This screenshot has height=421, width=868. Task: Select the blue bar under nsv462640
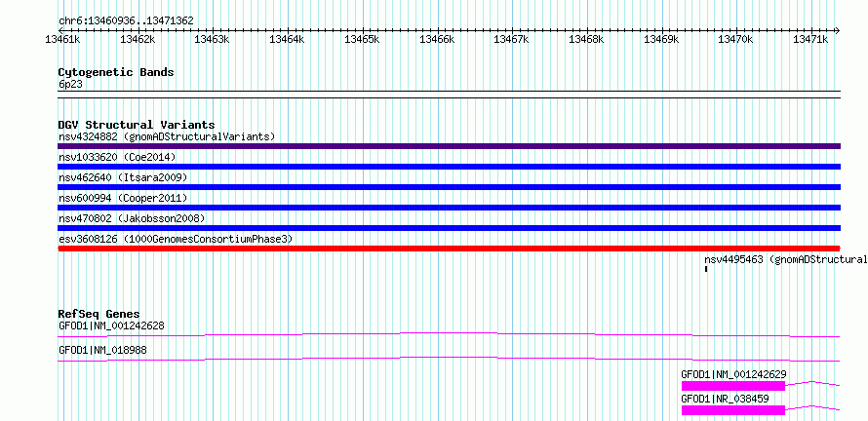(449, 187)
